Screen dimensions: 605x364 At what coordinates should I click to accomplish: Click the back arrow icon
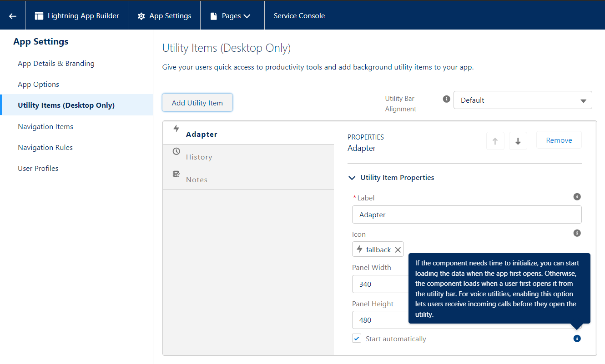[13, 16]
